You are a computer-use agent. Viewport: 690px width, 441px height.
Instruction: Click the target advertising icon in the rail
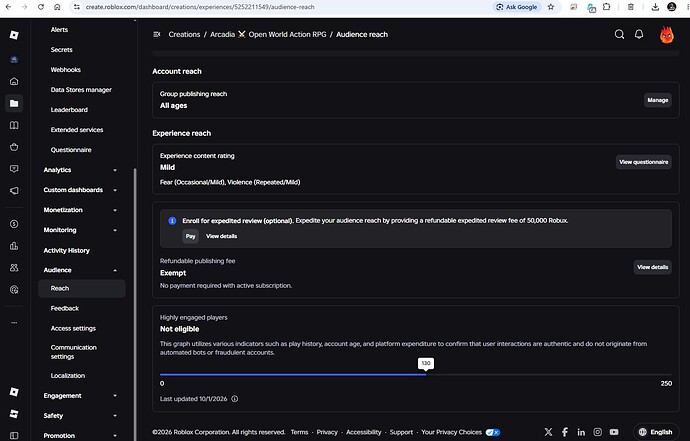coord(14,290)
